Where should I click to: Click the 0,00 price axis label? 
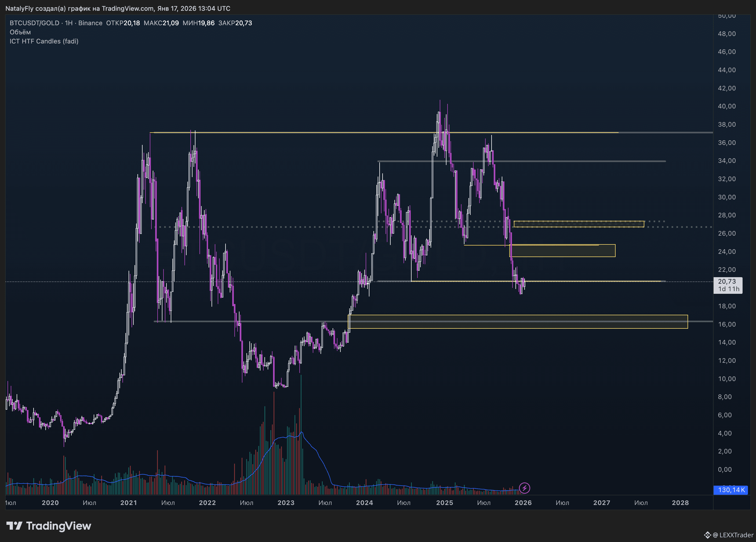[725, 470]
